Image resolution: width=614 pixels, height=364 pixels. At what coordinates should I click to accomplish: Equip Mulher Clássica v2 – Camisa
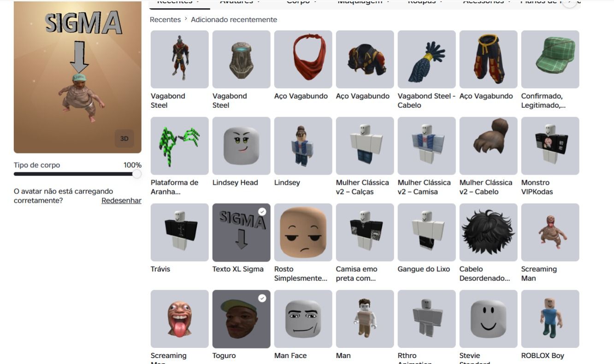coord(427,146)
